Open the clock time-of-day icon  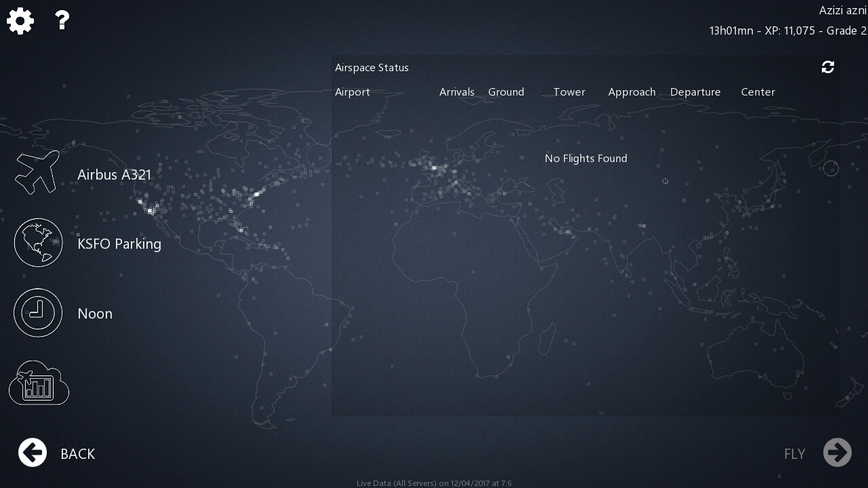click(x=38, y=313)
